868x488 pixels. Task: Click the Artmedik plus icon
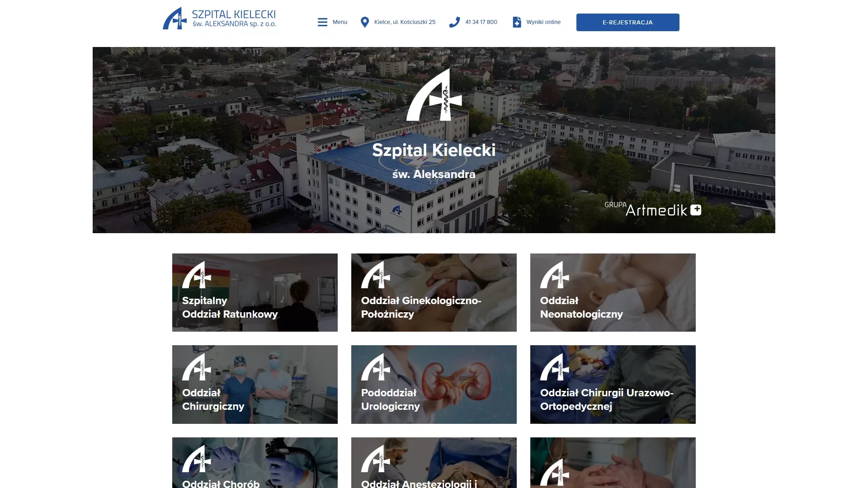coord(696,210)
